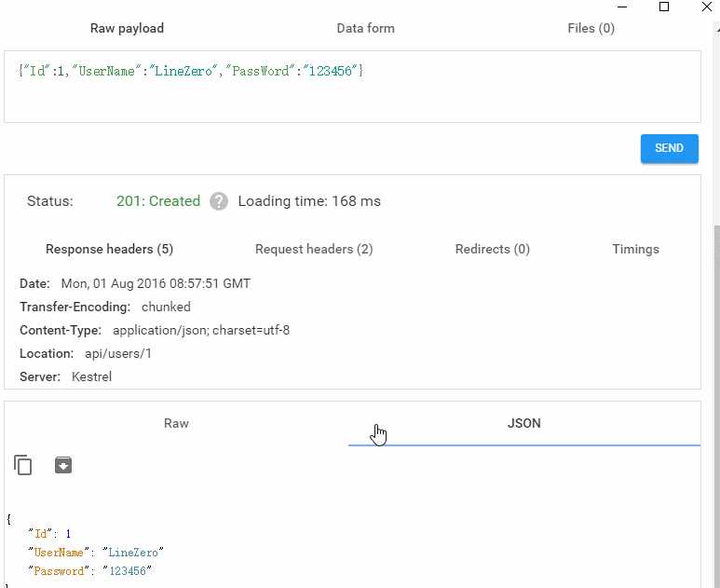This screenshot has height=588, width=720.
Task: Copy response to clipboard icon
Action: 23,465
